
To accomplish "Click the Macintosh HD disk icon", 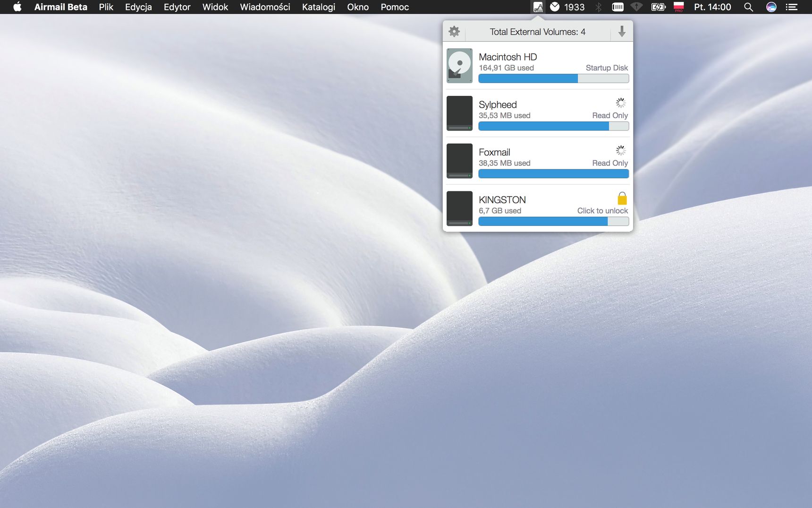I will (x=459, y=66).
